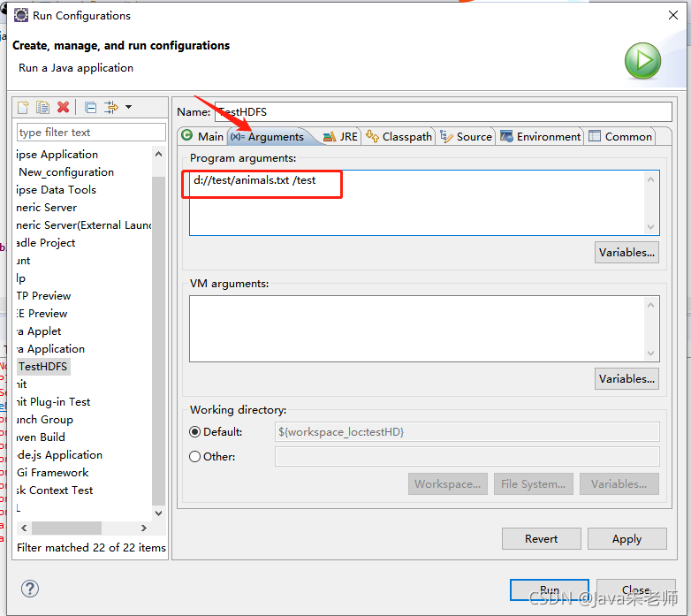
Task: Click Variables button in Working directory
Action: [619, 483]
